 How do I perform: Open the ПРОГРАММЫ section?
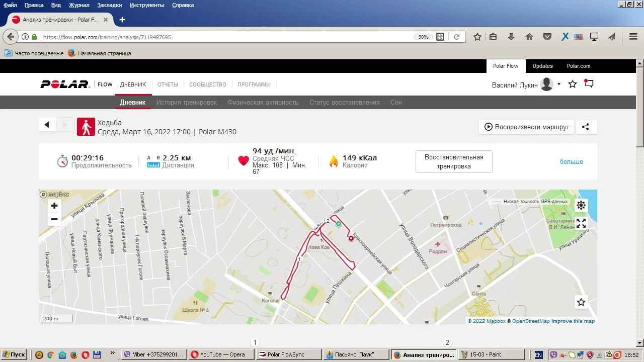254,84
